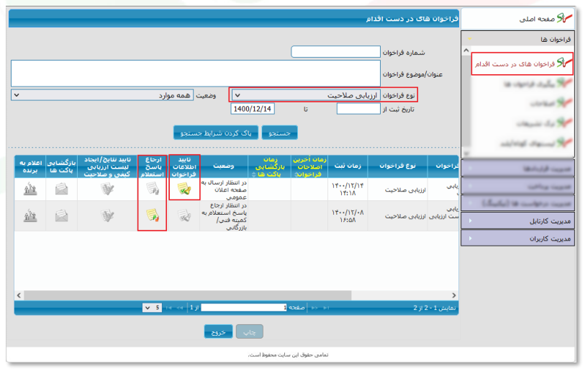Open the وضعیت dropdown showing همه موارد

pyautogui.click(x=102, y=95)
